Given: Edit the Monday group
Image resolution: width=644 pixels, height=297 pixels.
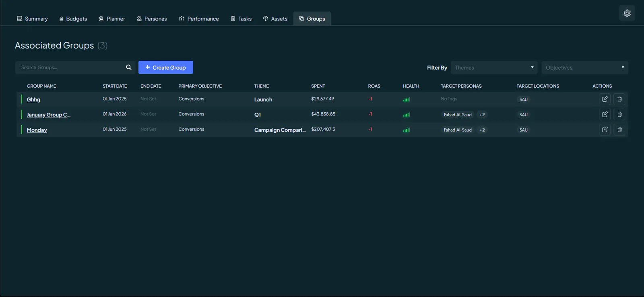Looking at the screenshot, I should pos(605,130).
